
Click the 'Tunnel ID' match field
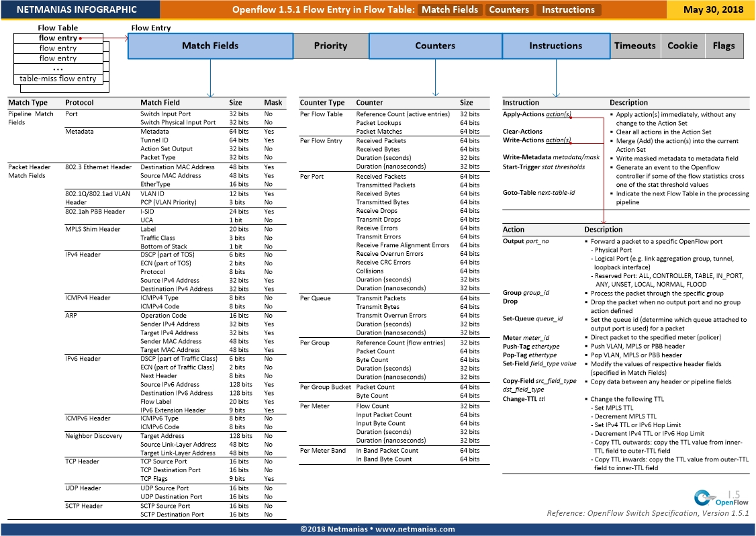[x=154, y=140]
